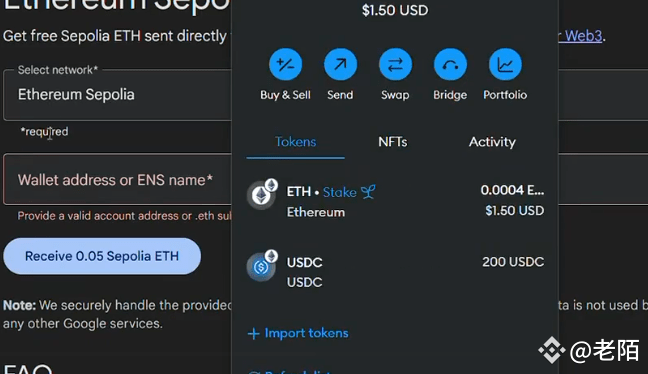Tap the Swap arrows icon
The width and height of the screenshot is (648, 374).
(395, 64)
